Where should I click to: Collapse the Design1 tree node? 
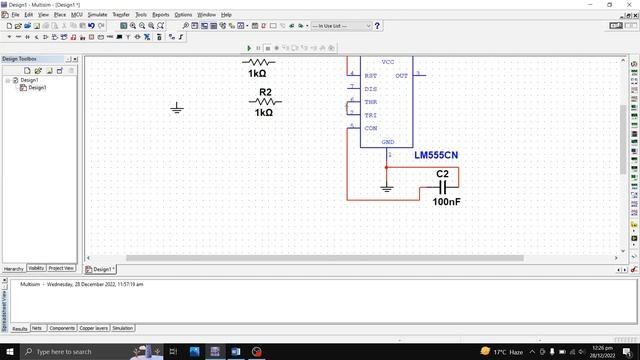coord(8,80)
